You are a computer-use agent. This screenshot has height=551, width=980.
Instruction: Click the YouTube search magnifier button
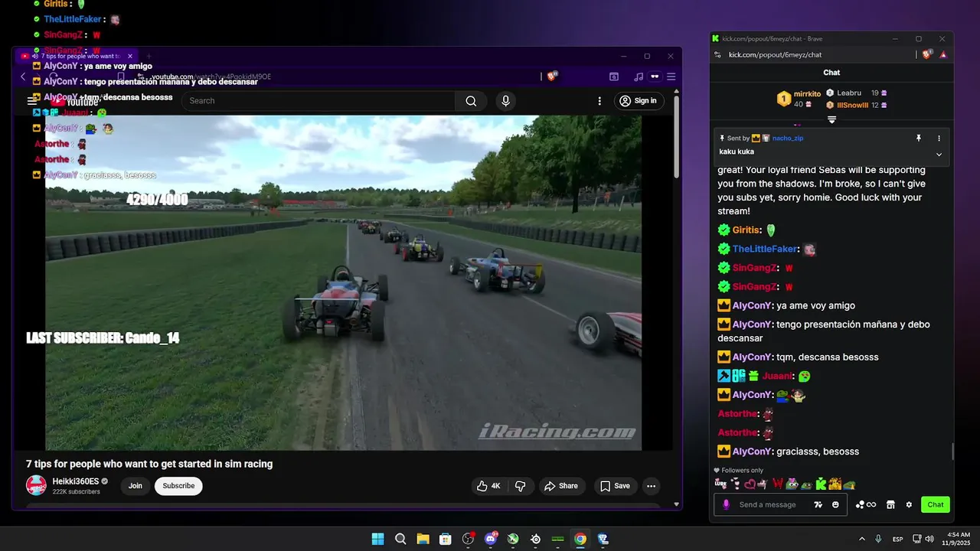[471, 101]
